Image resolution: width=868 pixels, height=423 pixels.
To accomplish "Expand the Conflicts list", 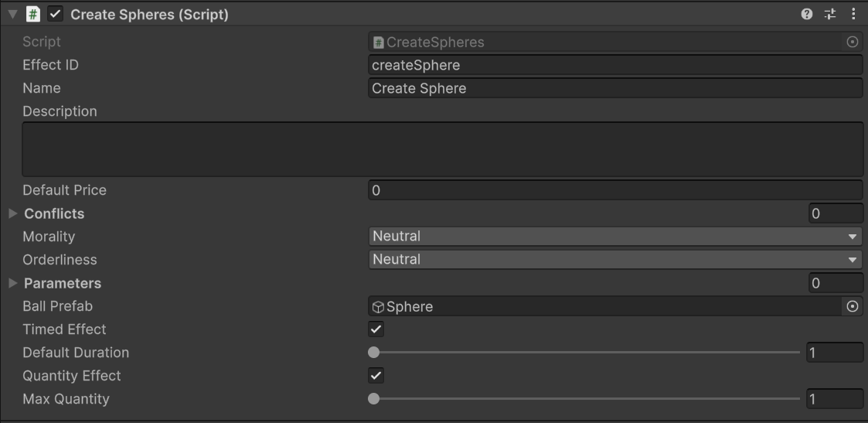I will point(13,213).
